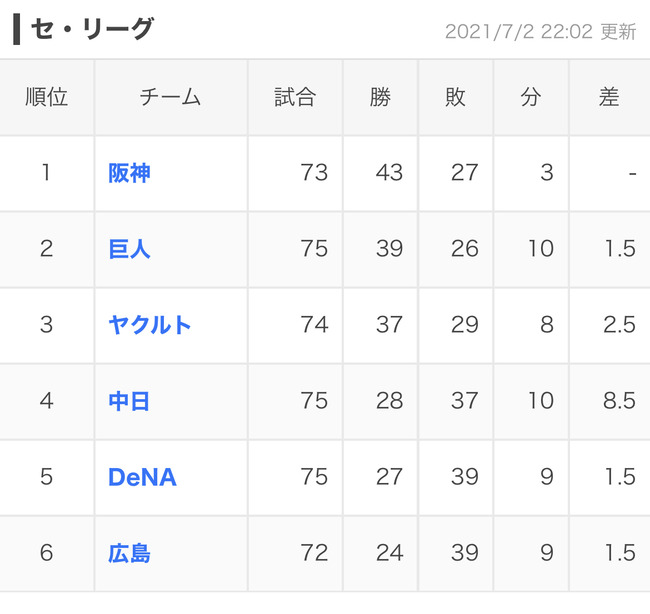Open the DeNA team page link

(142, 477)
